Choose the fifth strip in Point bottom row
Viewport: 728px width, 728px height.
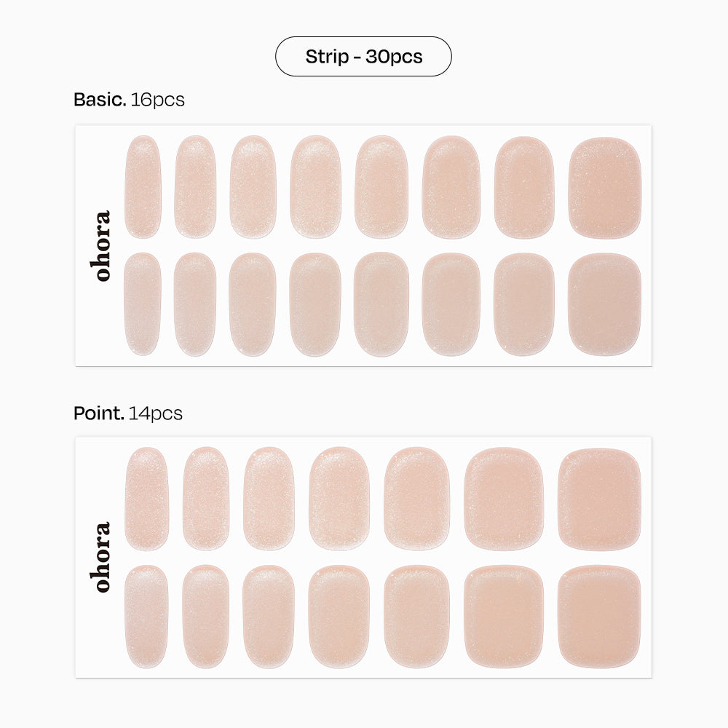(x=416, y=617)
